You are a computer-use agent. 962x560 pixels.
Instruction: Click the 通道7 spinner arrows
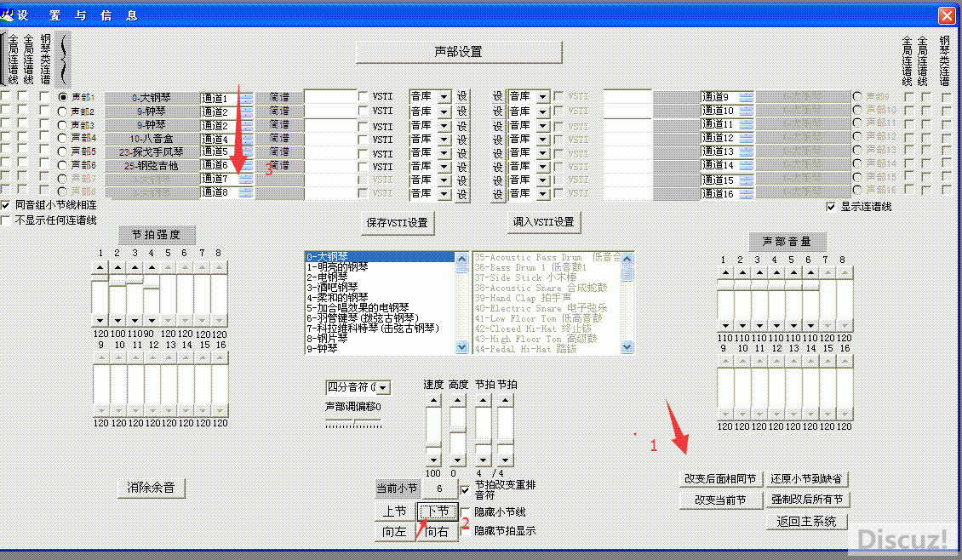click(x=246, y=179)
